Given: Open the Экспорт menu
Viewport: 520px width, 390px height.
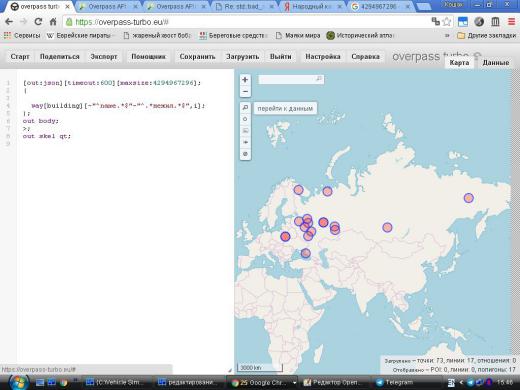Looking at the screenshot, I should 104,57.
